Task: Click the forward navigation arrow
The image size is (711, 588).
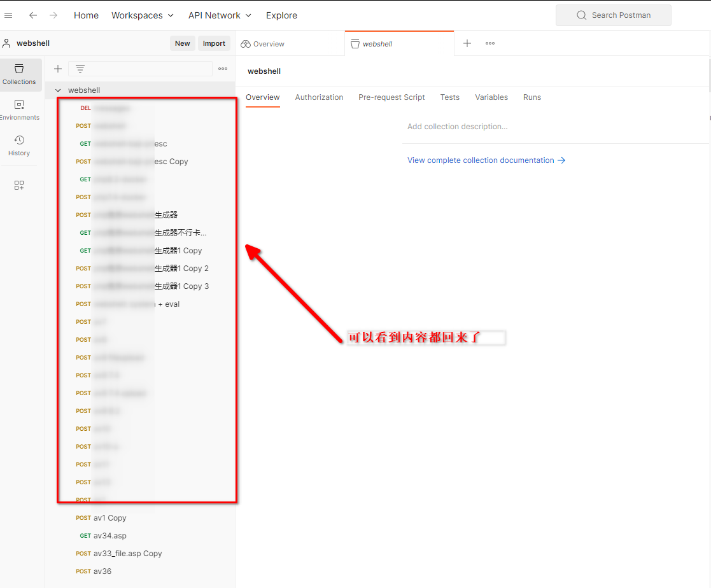Action: 53,15
